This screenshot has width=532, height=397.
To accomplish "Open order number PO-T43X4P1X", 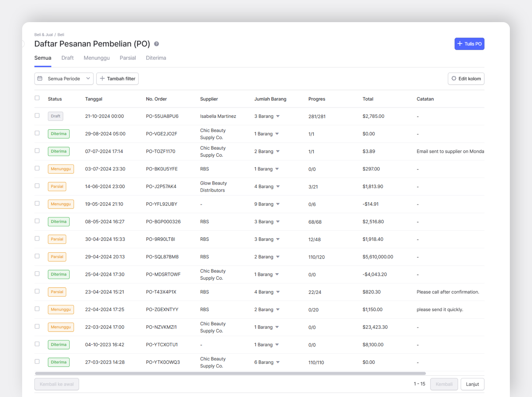I will pos(161,292).
